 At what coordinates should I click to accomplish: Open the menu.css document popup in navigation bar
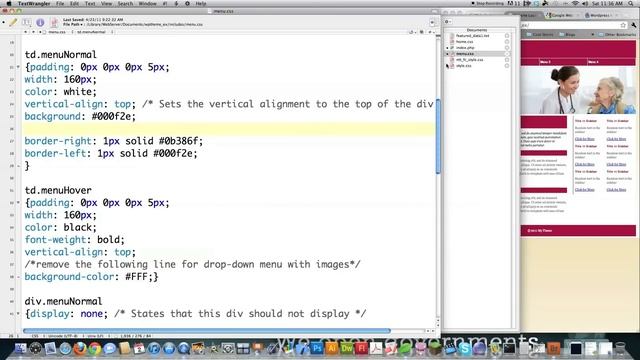point(57,32)
